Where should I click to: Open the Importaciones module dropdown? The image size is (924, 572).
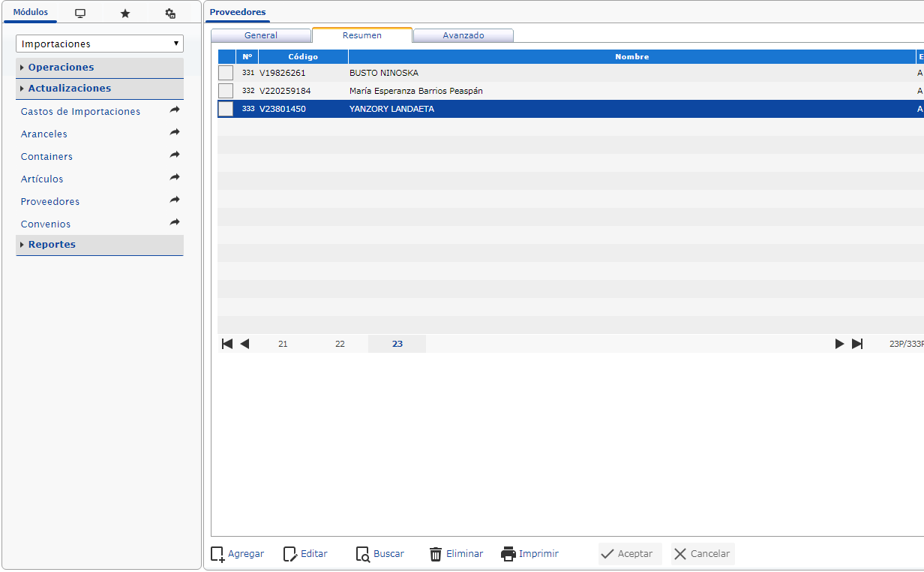coord(100,44)
